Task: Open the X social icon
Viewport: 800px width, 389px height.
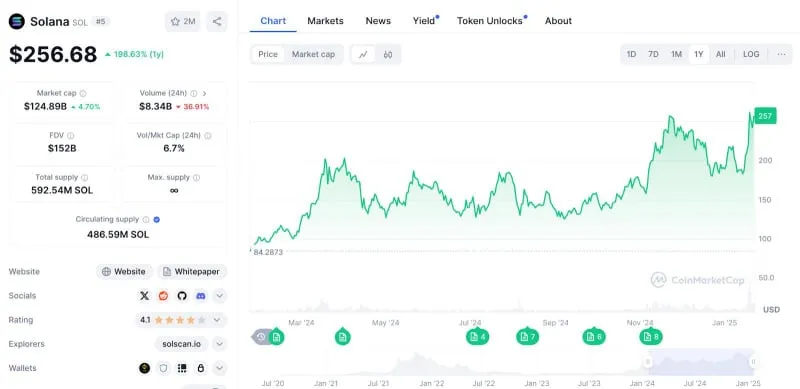Action: 144,296
